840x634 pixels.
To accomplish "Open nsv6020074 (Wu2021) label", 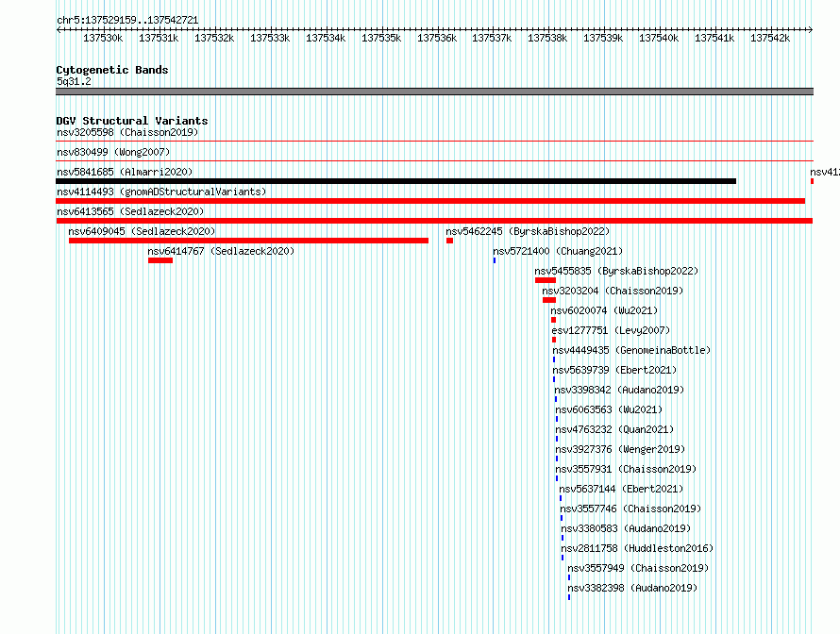I will coord(604,310).
